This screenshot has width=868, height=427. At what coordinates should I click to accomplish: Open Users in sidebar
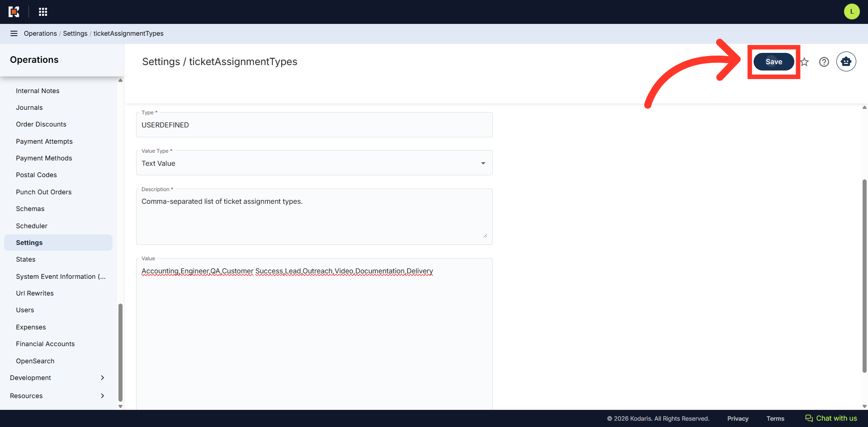click(x=25, y=310)
